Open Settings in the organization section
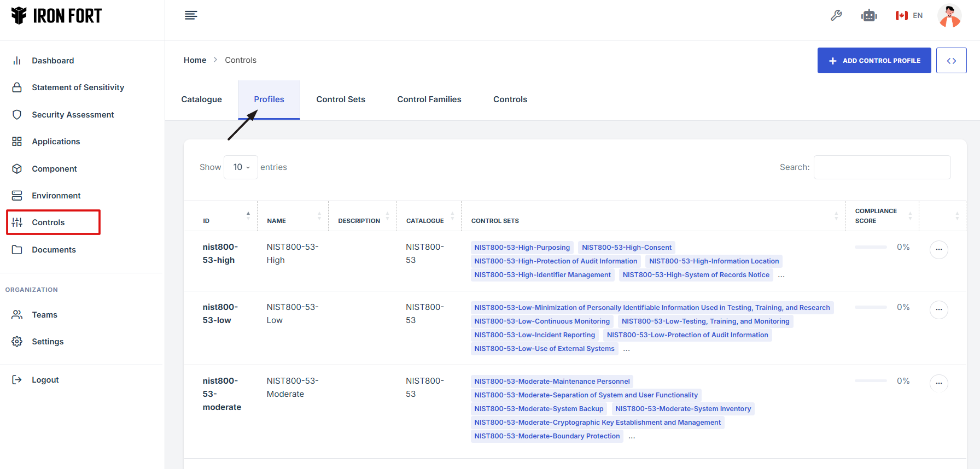Viewport: 980px width, 469px height. 48,342
